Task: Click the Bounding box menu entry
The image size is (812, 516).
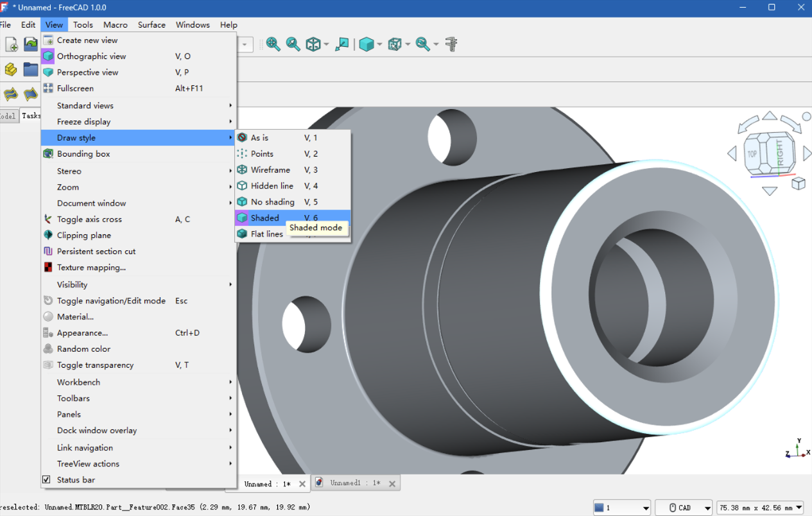Action: (x=83, y=154)
